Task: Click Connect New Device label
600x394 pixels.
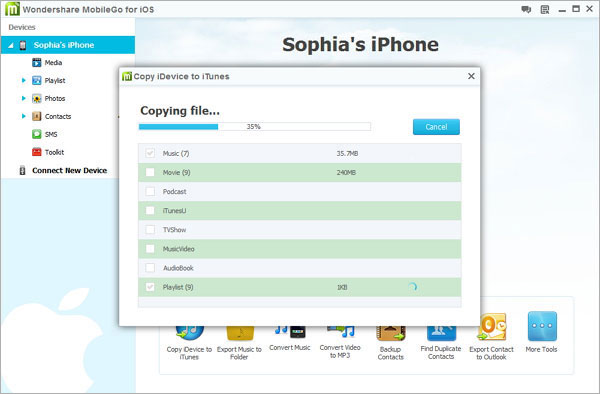Action: point(69,170)
